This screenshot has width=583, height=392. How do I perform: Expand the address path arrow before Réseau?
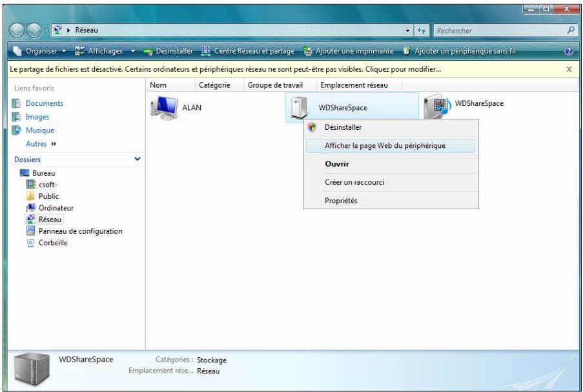click(68, 30)
